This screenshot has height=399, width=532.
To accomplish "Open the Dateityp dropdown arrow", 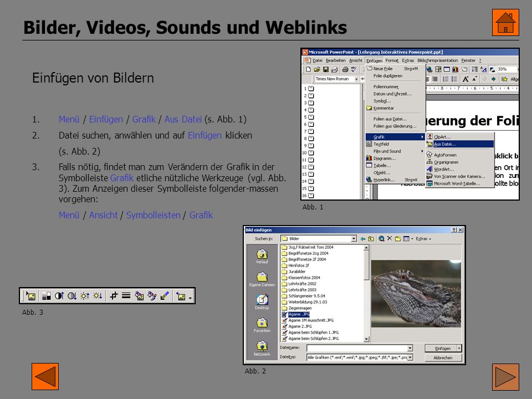I will [x=410, y=357].
